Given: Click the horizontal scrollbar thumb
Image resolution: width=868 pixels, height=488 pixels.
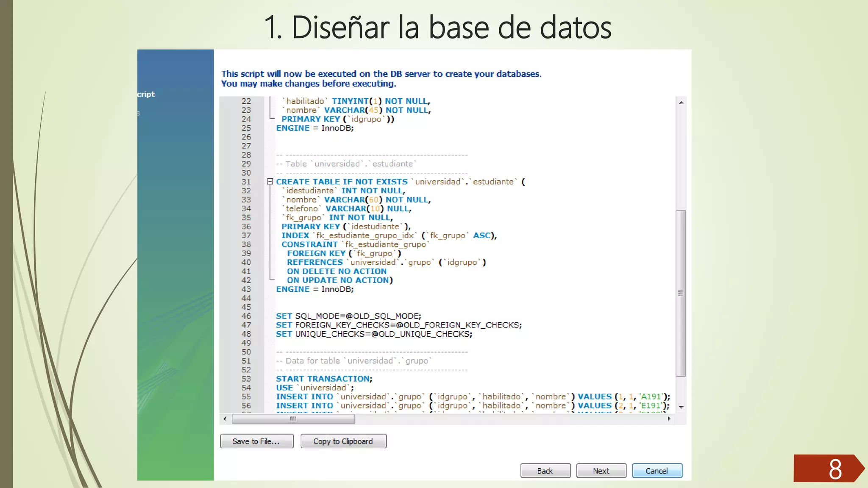Looking at the screenshot, I should 293,419.
